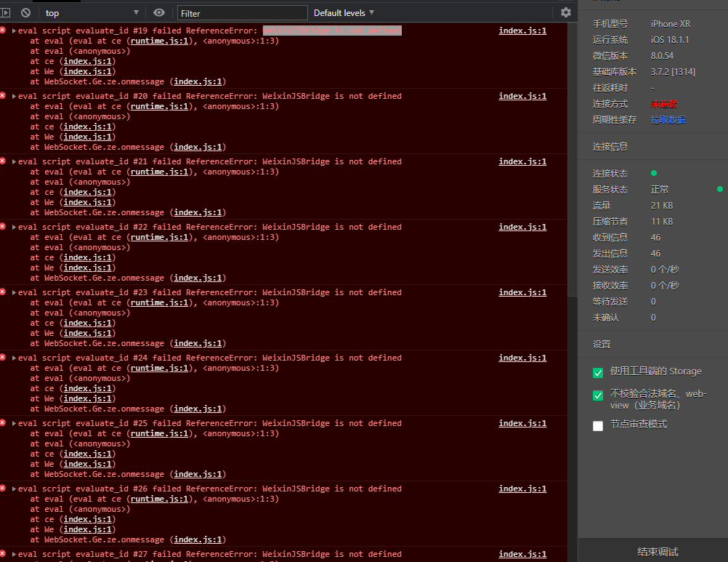Toggle the live expression eye icon
The height and width of the screenshot is (562, 728).
point(159,13)
